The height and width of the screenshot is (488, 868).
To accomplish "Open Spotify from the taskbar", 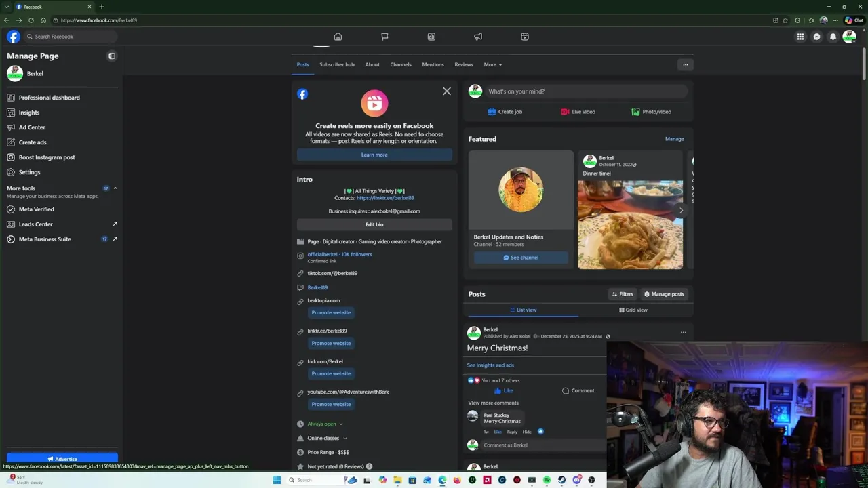I will click(547, 480).
